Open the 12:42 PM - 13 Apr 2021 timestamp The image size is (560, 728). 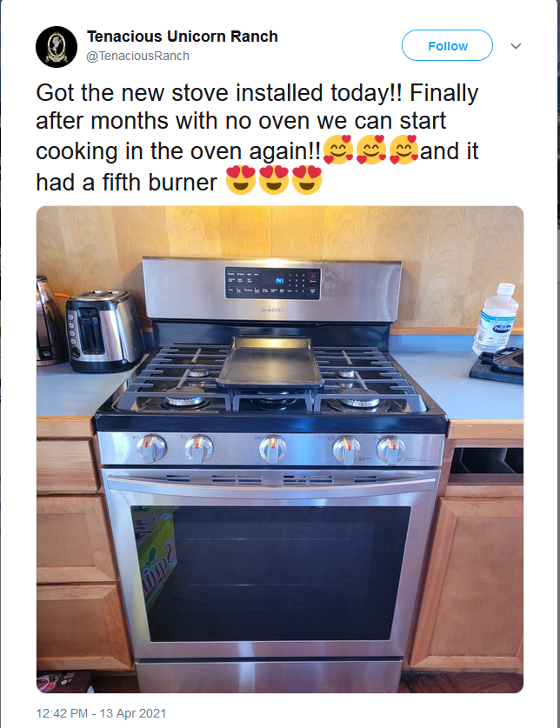pos(101,713)
